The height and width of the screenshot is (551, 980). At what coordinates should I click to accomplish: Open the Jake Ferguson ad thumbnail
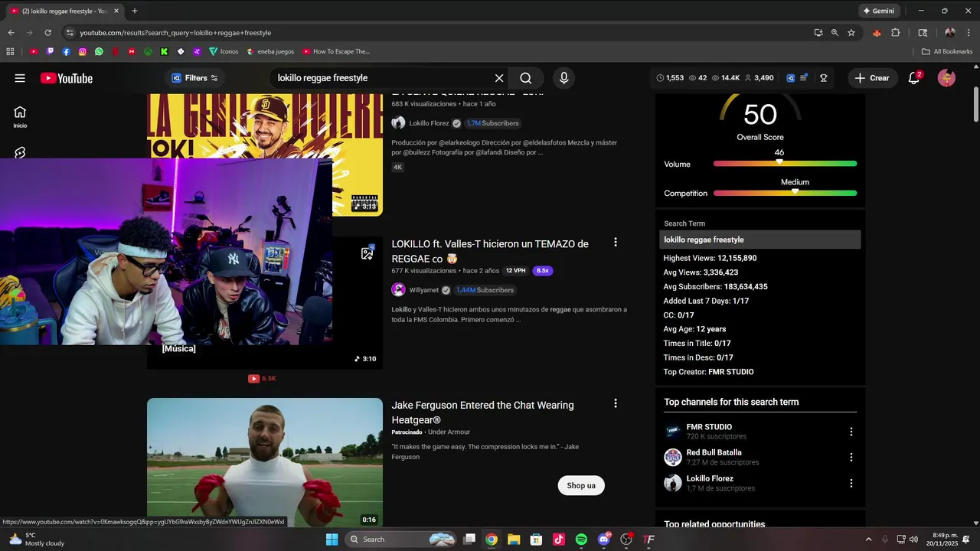click(x=265, y=462)
